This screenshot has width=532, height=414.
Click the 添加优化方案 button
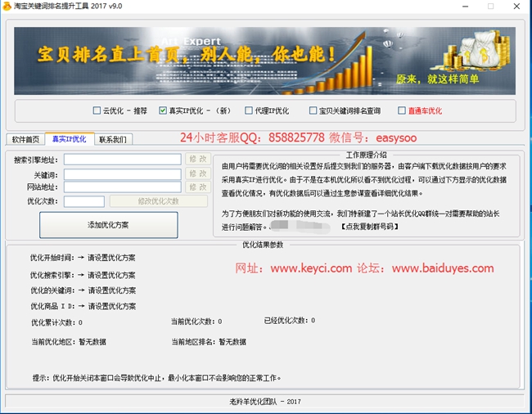109,225
